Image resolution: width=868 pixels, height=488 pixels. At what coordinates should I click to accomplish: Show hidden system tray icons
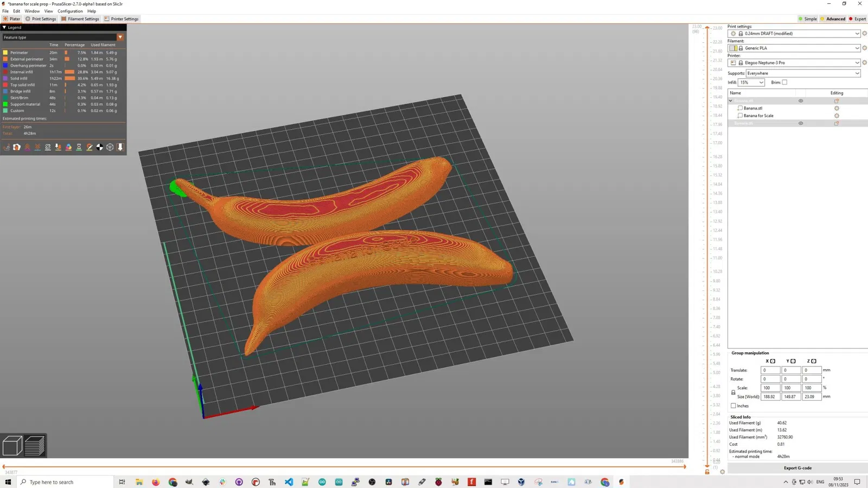coord(786,482)
